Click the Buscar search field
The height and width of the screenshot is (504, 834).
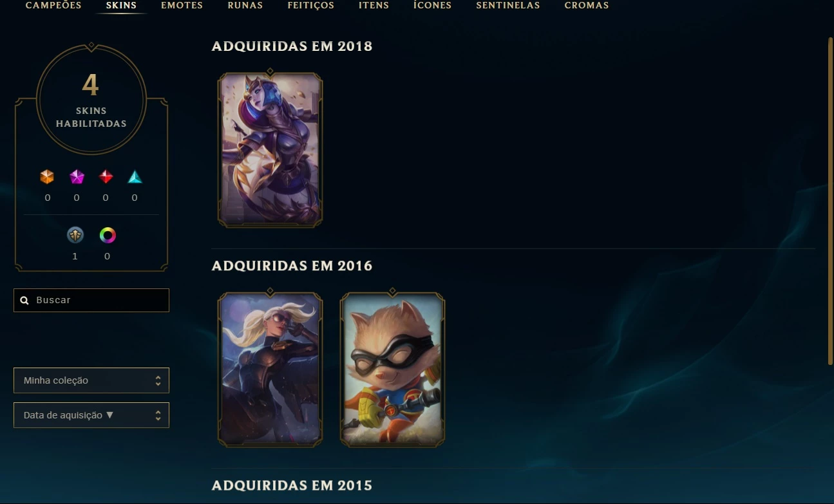[91, 300]
